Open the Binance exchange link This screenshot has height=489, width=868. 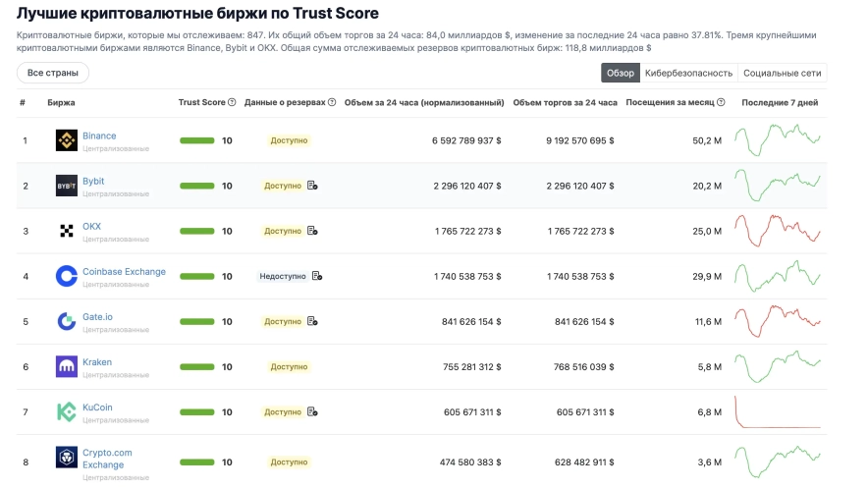[99, 136]
